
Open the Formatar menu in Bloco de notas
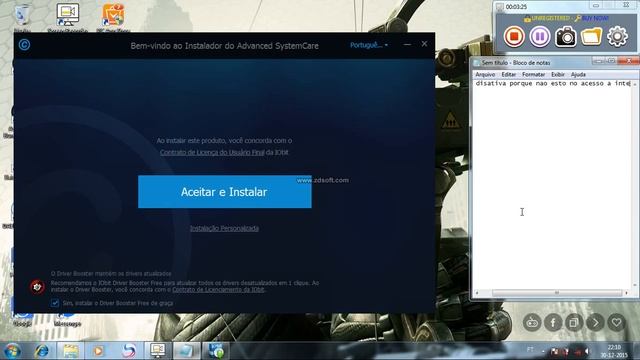pyautogui.click(x=533, y=75)
